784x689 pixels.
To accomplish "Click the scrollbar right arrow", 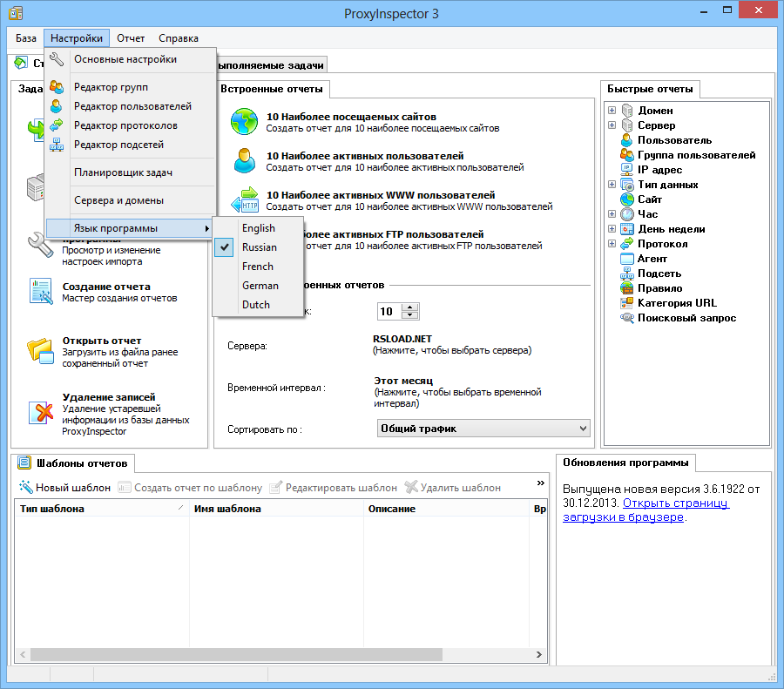I will click(x=539, y=654).
